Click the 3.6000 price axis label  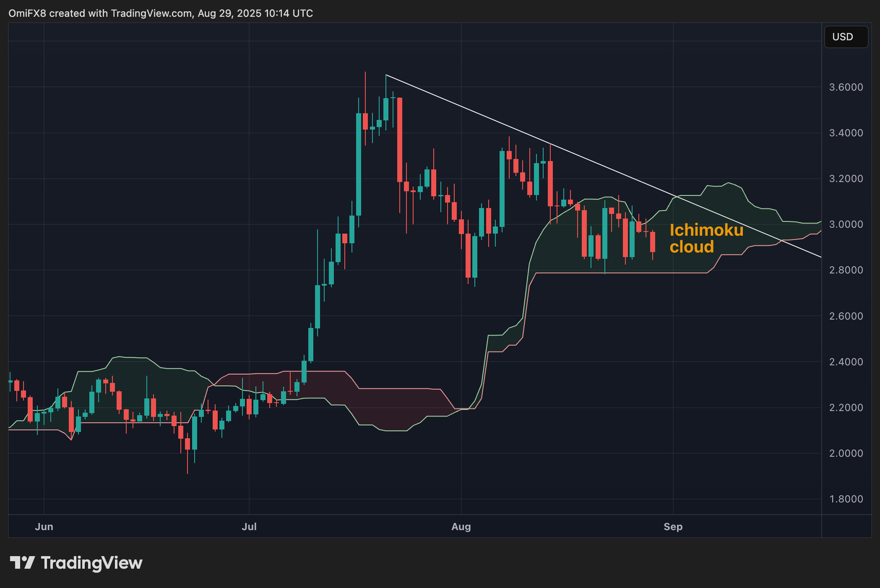tap(846, 87)
